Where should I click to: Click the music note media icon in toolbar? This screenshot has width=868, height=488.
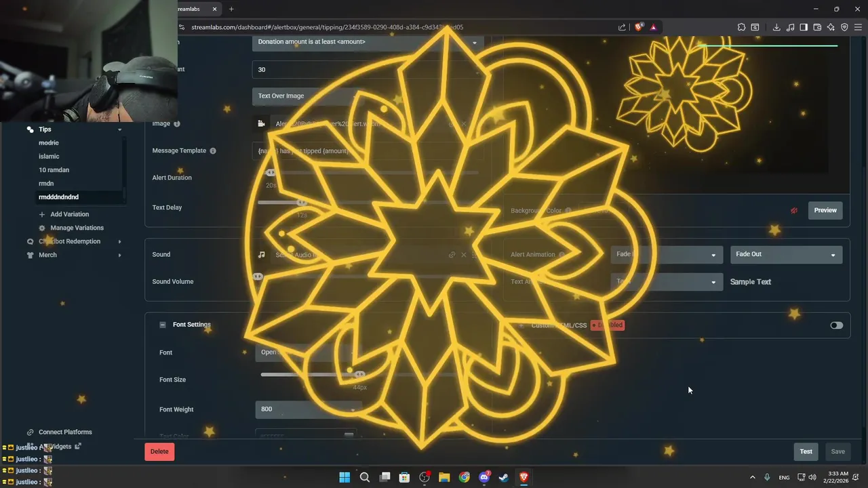[790, 27]
